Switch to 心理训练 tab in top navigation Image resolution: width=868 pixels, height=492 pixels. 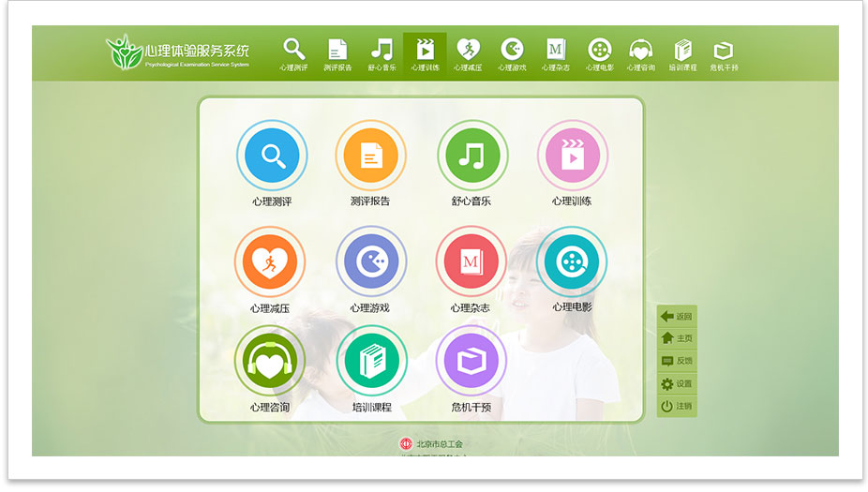tap(425, 55)
